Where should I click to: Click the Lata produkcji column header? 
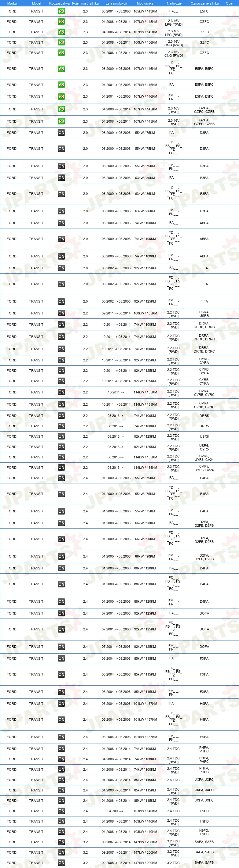[x=116, y=3]
